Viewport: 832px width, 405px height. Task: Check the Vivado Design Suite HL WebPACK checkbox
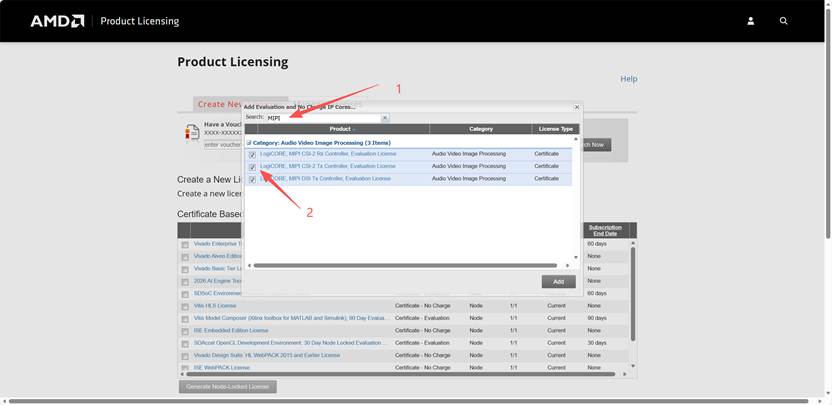(185, 356)
